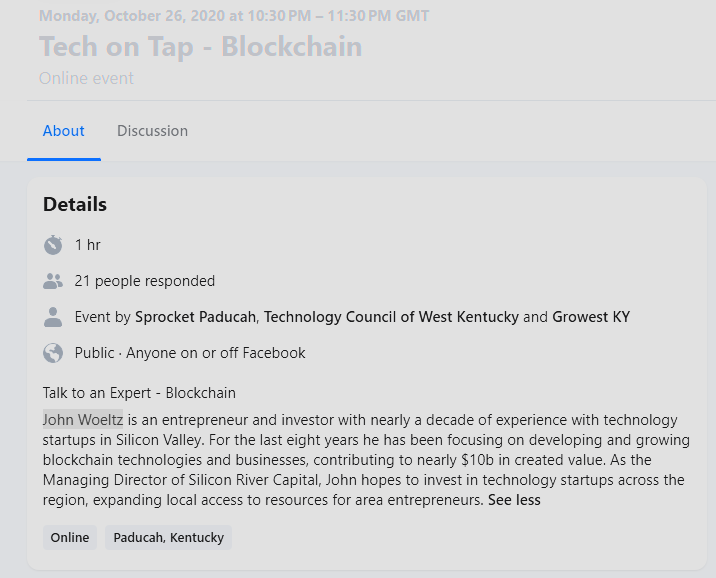
Task: Select the About tab
Action: point(64,131)
